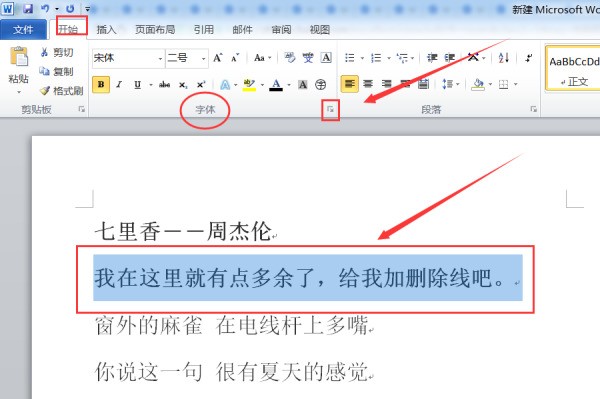The width and height of the screenshot is (600, 399).
Task: Select Align Text Left alignment
Action: [x=349, y=84]
